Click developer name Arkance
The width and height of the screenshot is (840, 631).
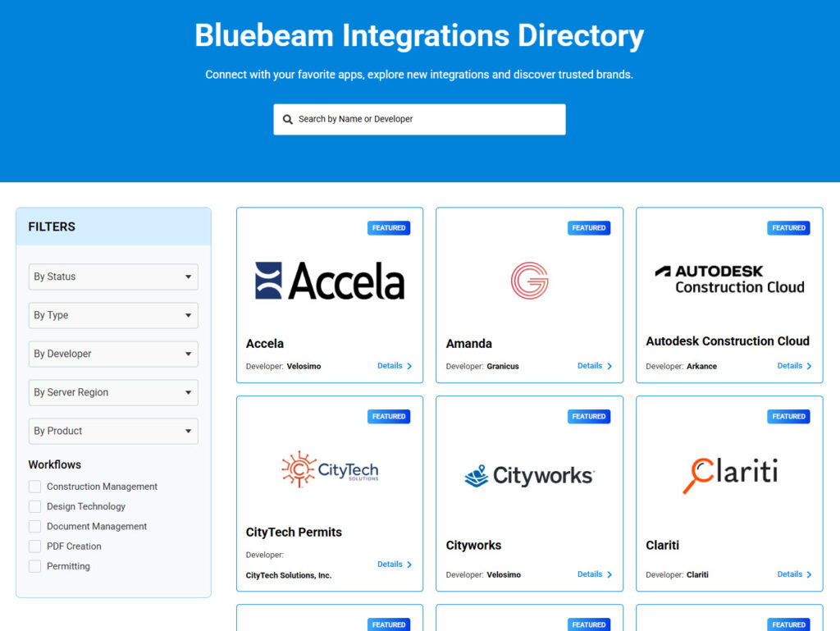(701, 367)
